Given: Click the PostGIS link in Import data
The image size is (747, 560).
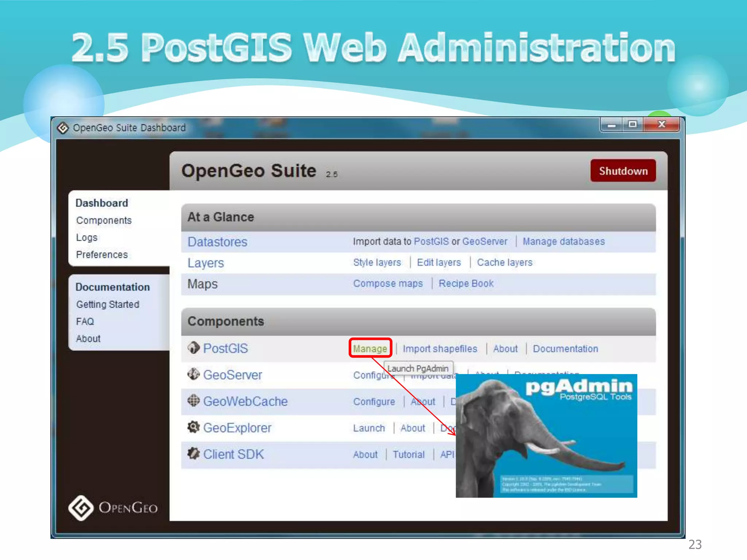Looking at the screenshot, I should tap(431, 241).
